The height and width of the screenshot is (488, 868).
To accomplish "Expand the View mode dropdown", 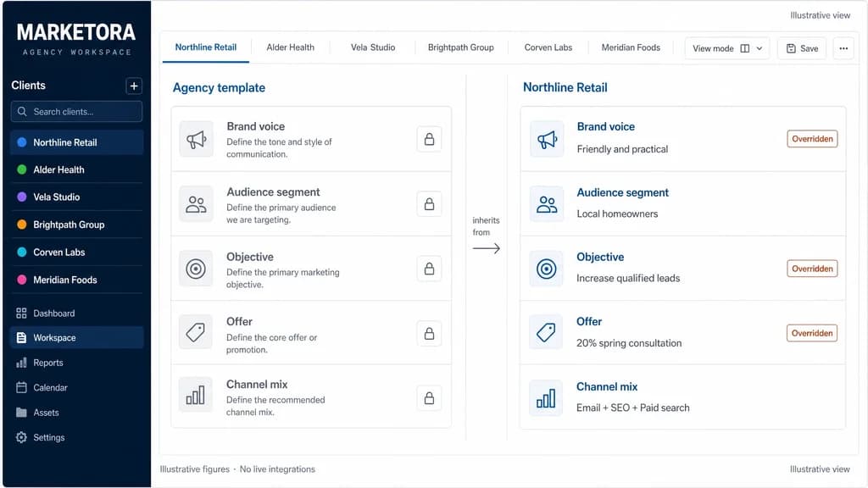I will 726,48.
